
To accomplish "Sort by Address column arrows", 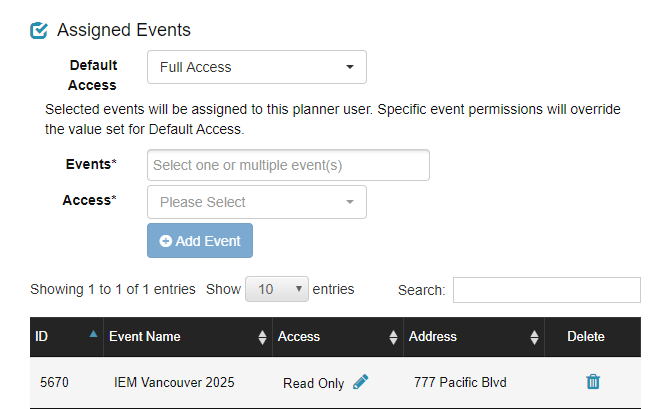I will tap(534, 337).
